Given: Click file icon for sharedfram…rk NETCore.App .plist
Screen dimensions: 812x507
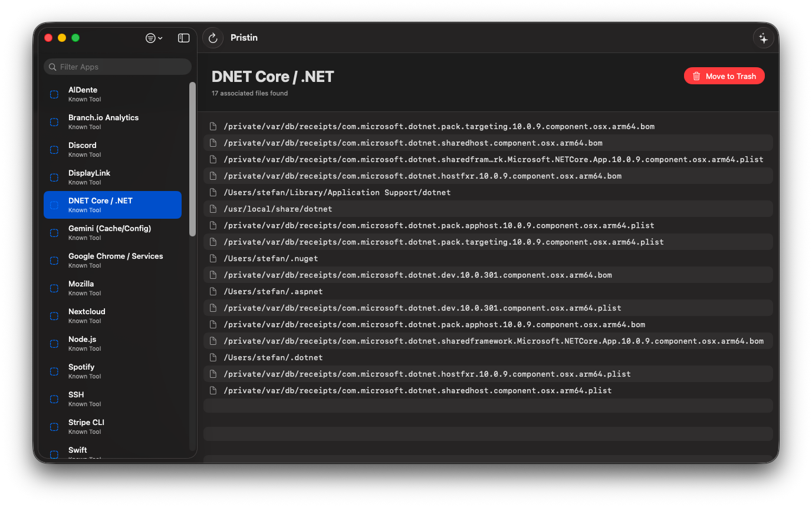Looking at the screenshot, I should [x=213, y=159].
